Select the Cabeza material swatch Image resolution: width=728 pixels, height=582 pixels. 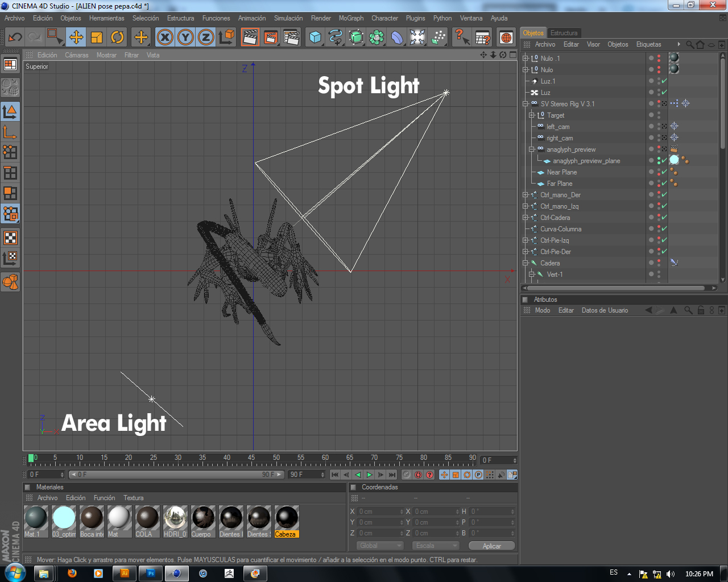pyautogui.click(x=287, y=522)
